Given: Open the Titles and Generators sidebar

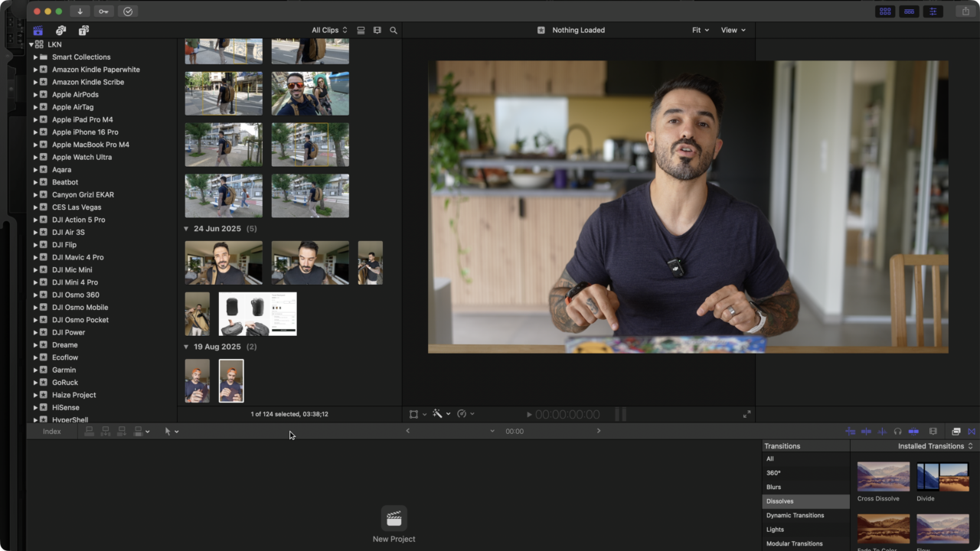Looking at the screenshot, I should pos(83,31).
